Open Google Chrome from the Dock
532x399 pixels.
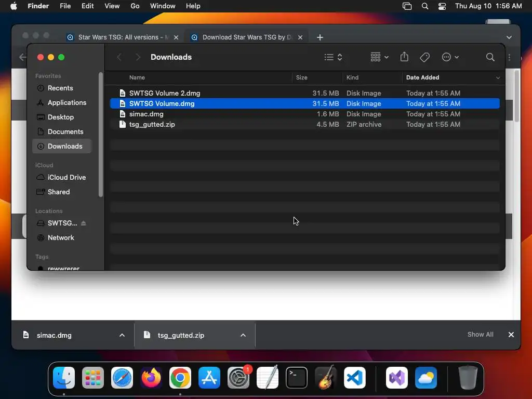[x=180, y=377]
